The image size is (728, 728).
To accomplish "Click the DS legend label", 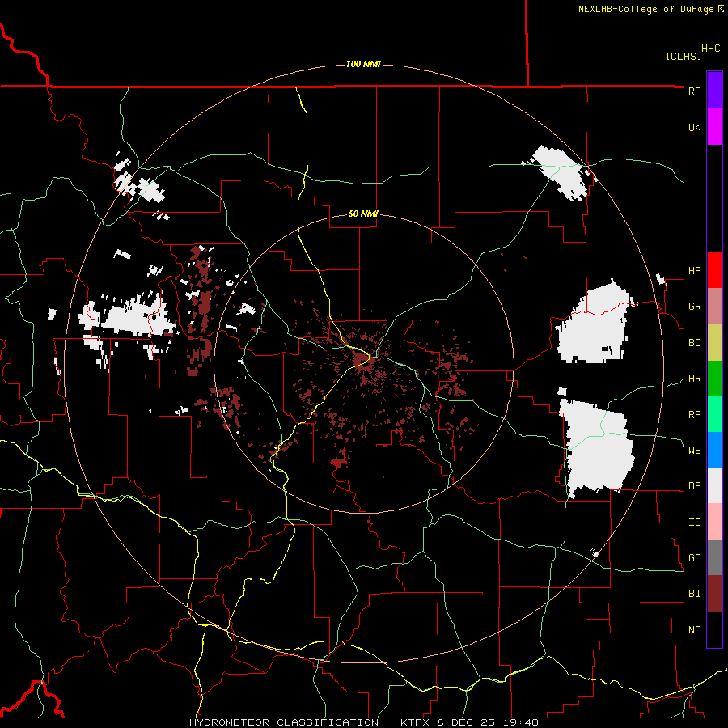I will pos(694,486).
